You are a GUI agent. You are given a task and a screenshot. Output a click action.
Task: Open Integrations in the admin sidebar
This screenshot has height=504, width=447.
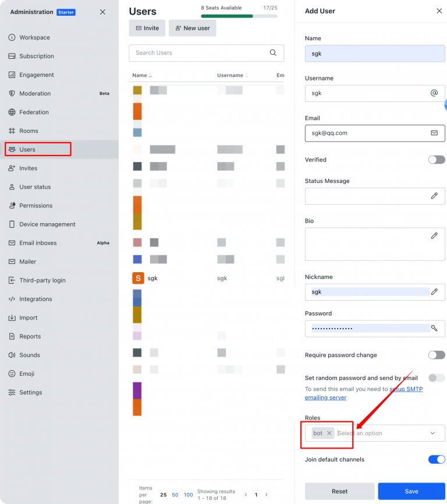point(36,299)
